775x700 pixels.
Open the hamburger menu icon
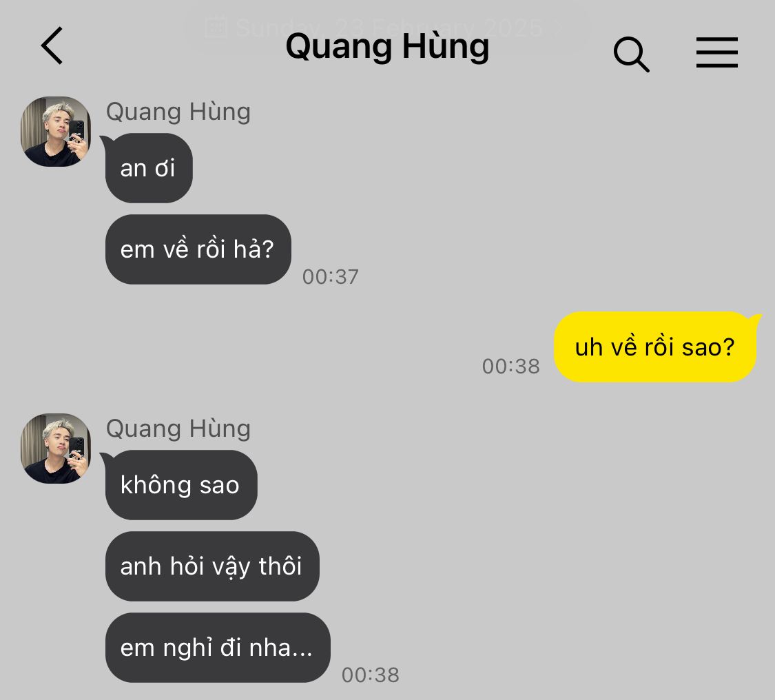click(716, 52)
